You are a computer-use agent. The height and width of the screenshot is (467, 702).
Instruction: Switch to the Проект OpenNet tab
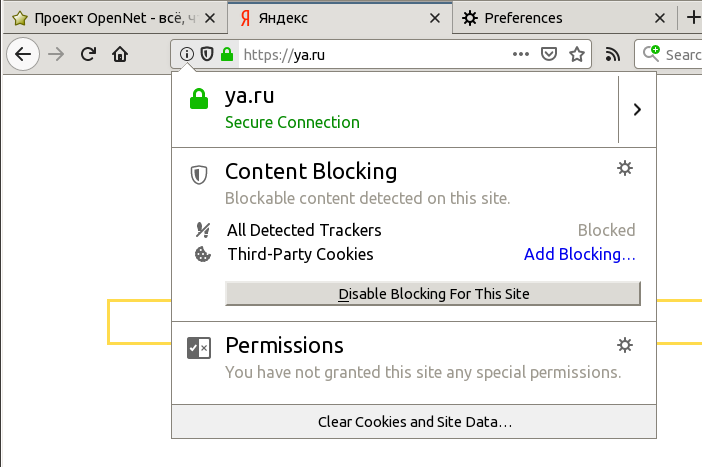110,18
